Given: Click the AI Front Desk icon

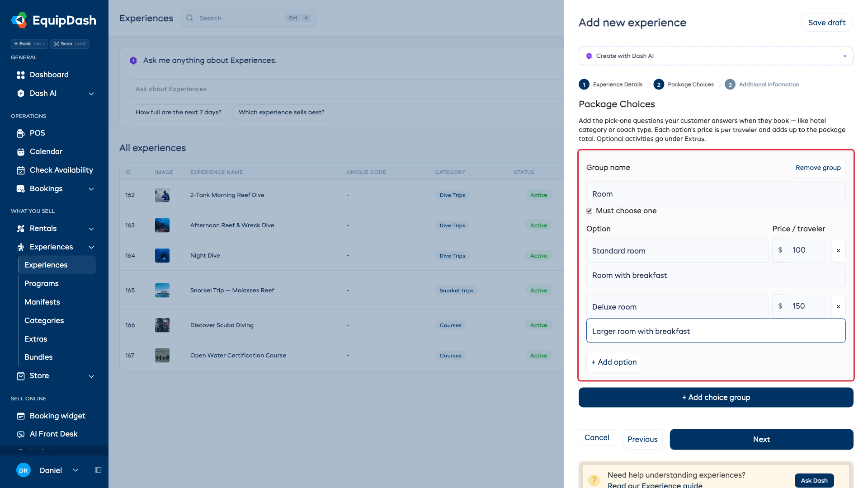Looking at the screenshot, I should tap(21, 434).
